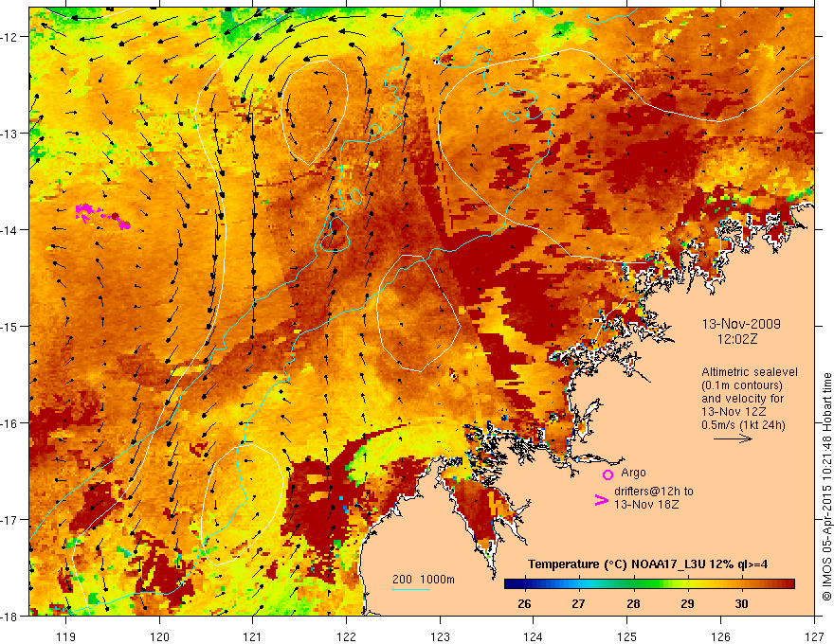Click the '-15' latitude axis label
The width and height of the screenshot is (834, 644).
point(9,326)
